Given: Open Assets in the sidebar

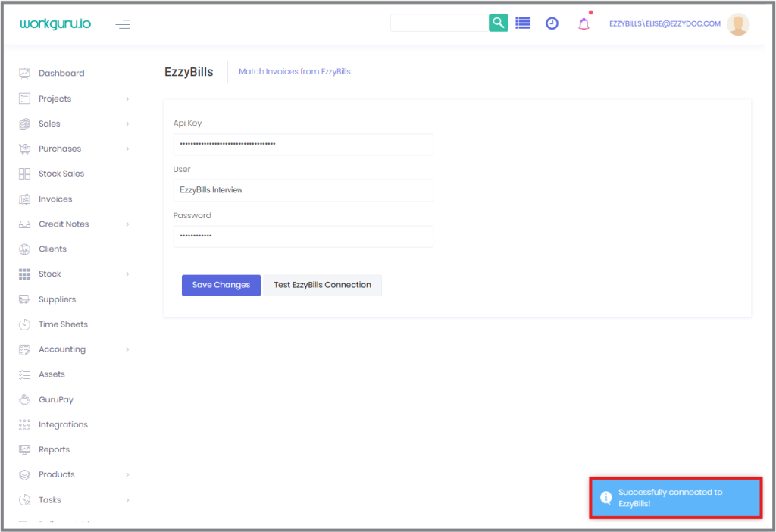Looking at the screenshot, I should point(52,374).
